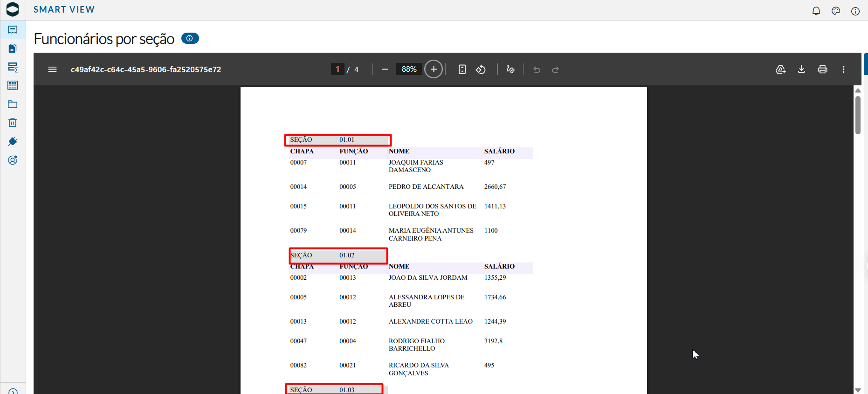Click the salary value 1734,66
868x394 pixels.
[495, 297]
